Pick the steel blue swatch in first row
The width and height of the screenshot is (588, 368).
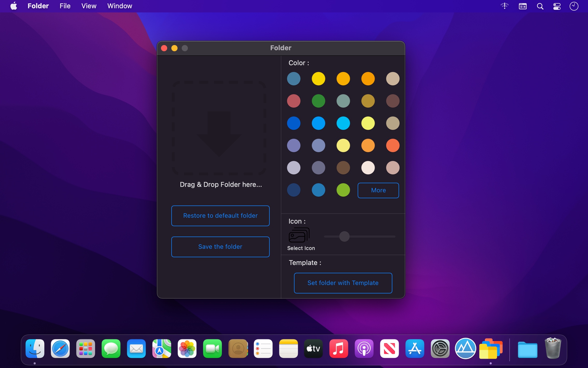[294, 79]
